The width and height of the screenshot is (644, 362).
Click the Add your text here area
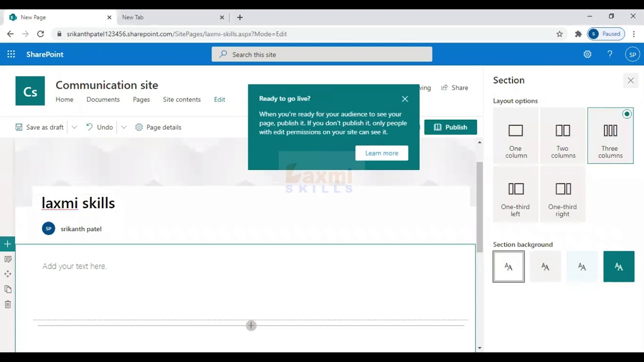(74, 266)
